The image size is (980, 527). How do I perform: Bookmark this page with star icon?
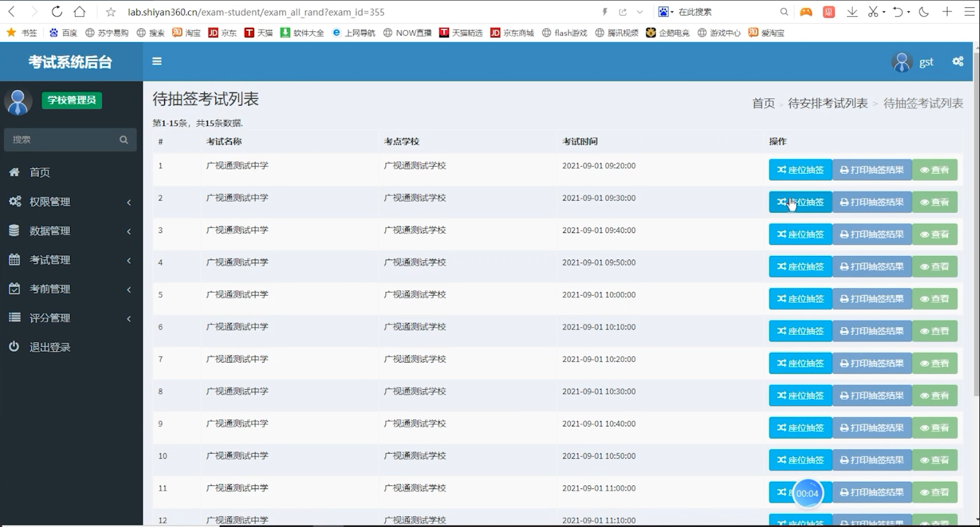pyautogui.click(x=110, y=12)
